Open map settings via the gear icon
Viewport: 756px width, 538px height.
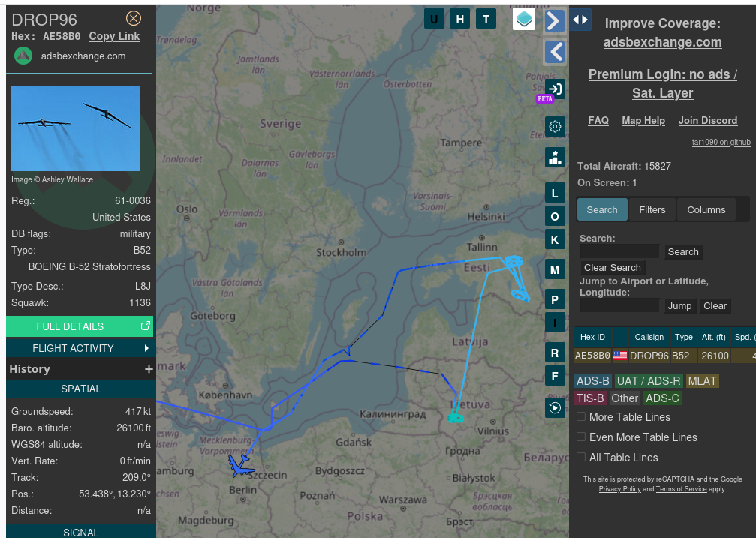coord(555,126)
